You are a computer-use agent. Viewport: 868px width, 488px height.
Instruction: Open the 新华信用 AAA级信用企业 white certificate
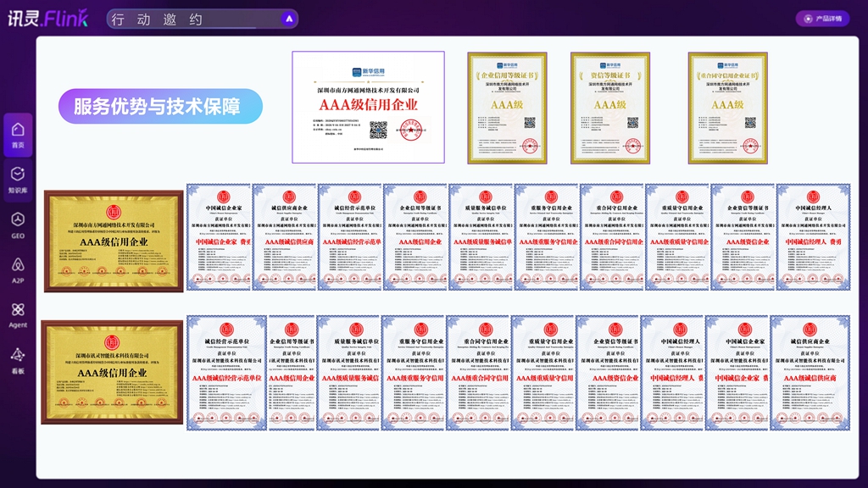(x=368, y=108)
